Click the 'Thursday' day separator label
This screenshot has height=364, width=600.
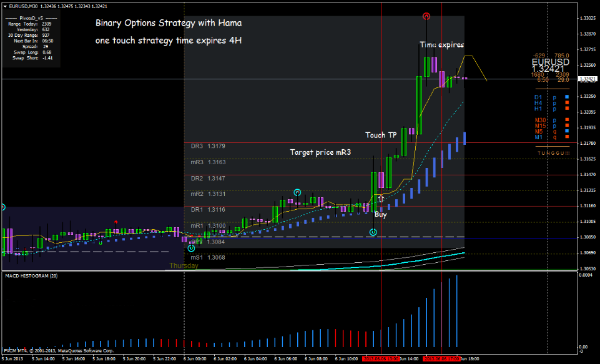[184, 265]
